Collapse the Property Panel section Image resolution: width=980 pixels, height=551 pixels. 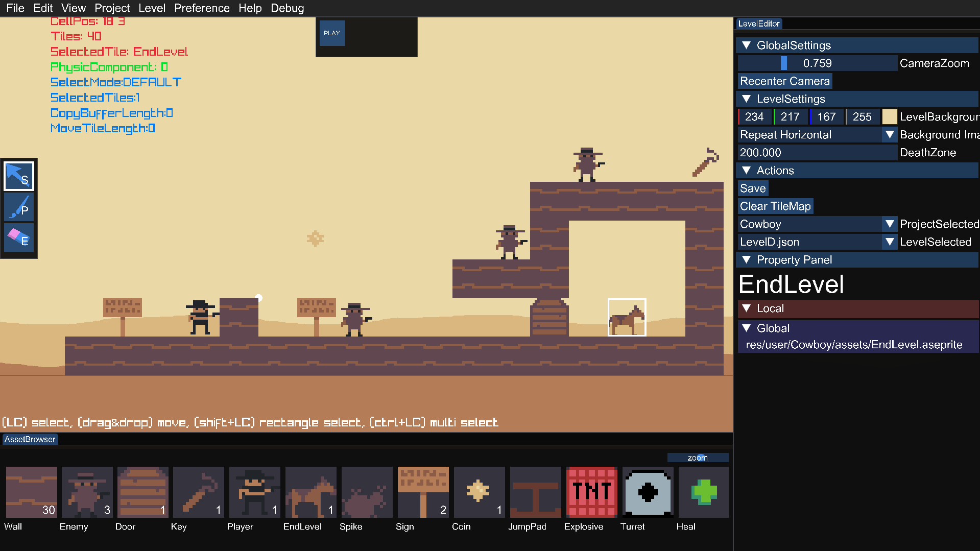point(746,260)
